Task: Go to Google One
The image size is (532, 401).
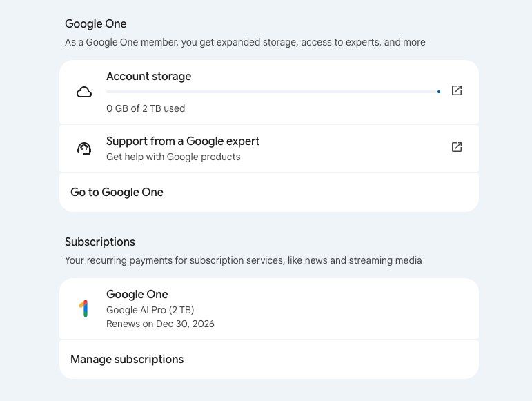Action: point(117,192)
